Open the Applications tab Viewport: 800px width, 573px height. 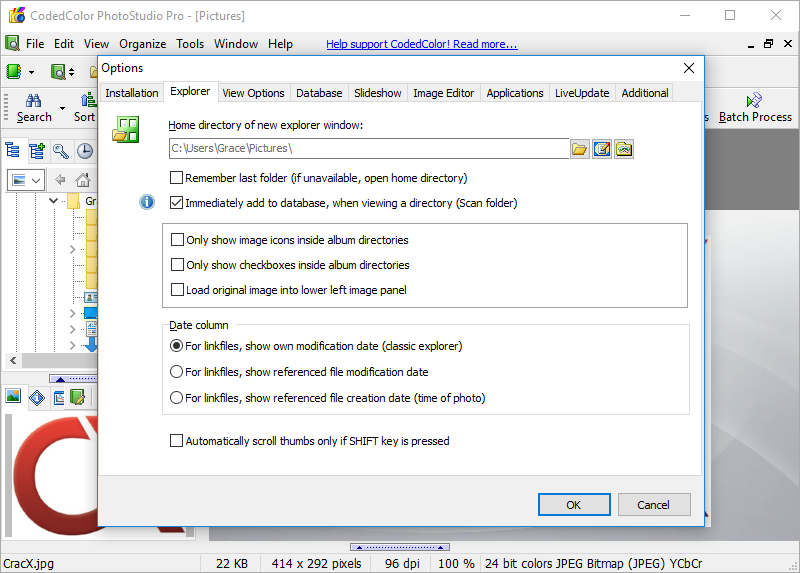pos(515,93)
